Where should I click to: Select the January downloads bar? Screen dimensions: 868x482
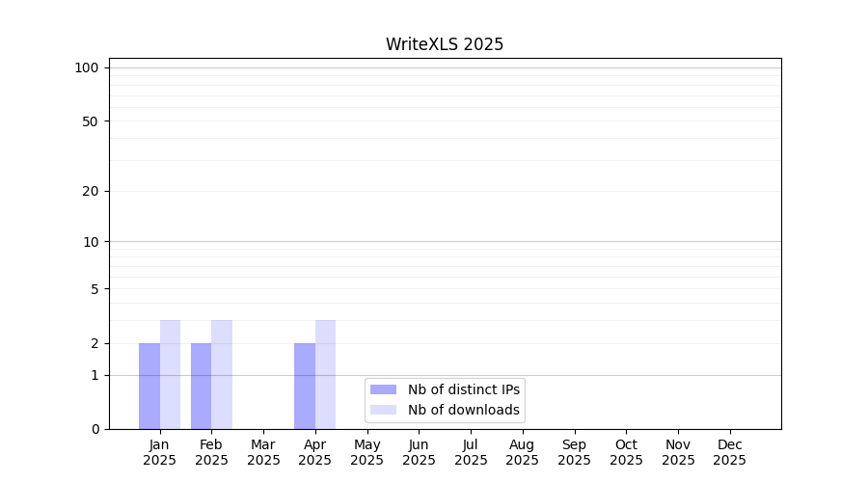pyautogui.click(x=170, y=374)
